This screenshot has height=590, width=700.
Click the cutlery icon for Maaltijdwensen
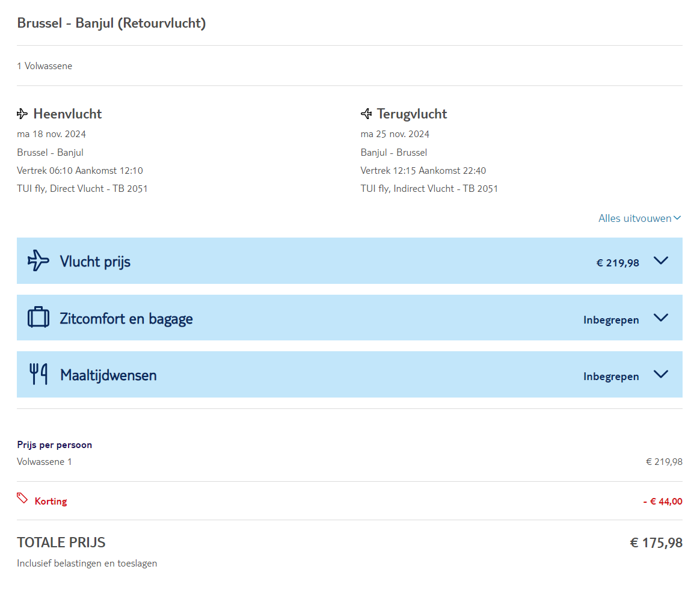[x=38, y=374]
